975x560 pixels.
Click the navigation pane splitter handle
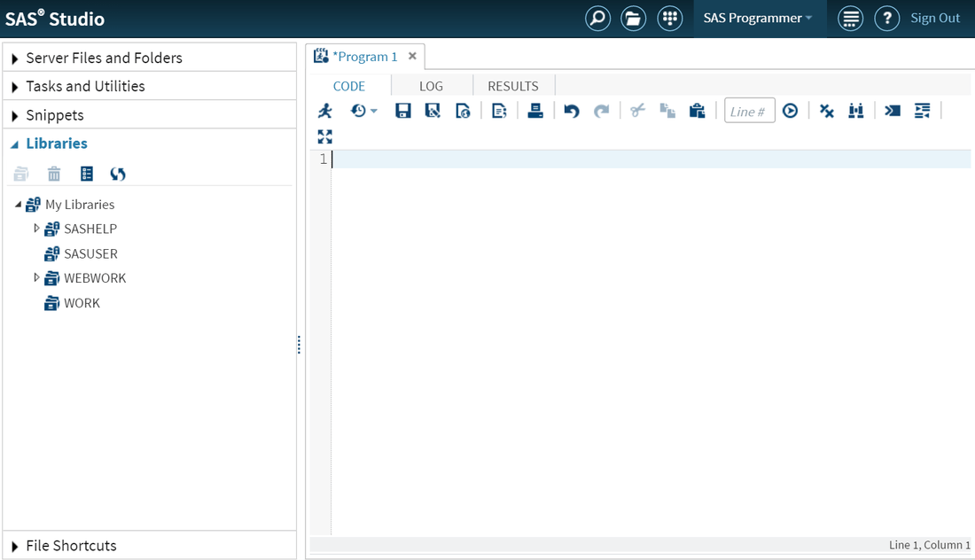(299, 345)
